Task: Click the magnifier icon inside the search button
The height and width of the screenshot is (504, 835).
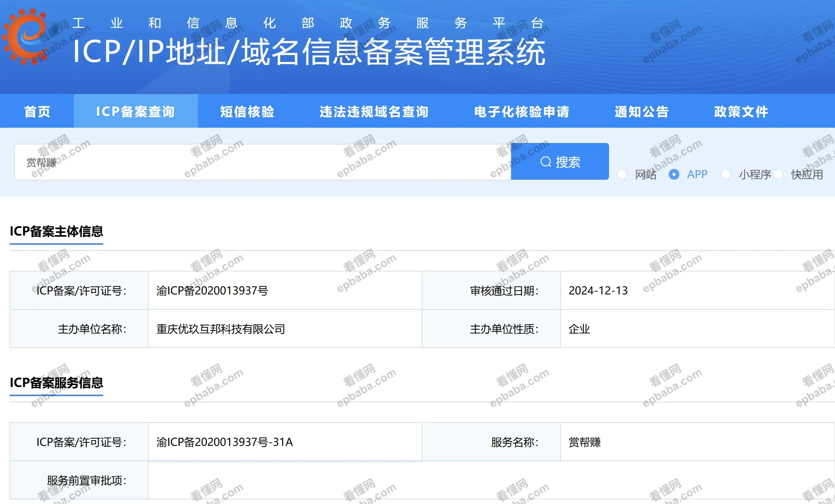Action: [546, 161]
